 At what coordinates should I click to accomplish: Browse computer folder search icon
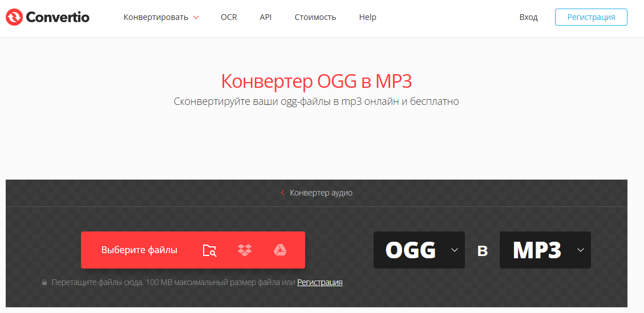(x=209, y=250)
